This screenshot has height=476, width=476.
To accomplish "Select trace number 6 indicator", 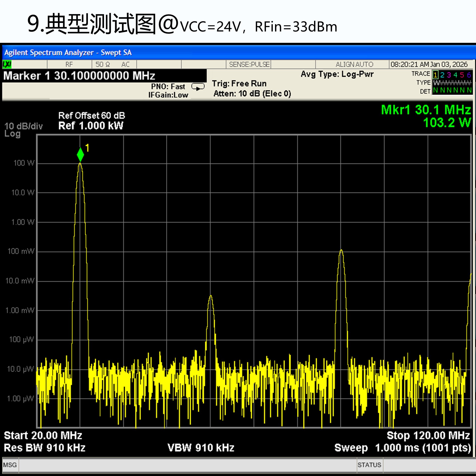I will pos(469,75).
